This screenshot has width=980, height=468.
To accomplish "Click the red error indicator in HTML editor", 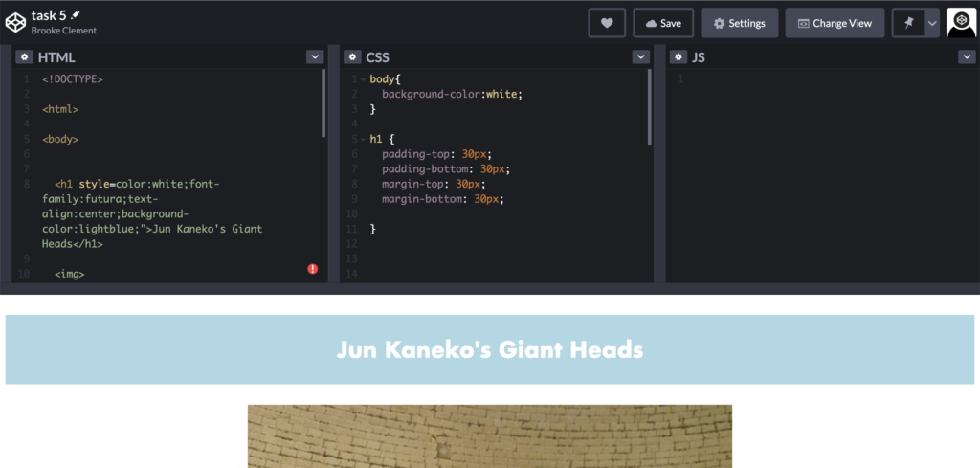I will (312, 270).
